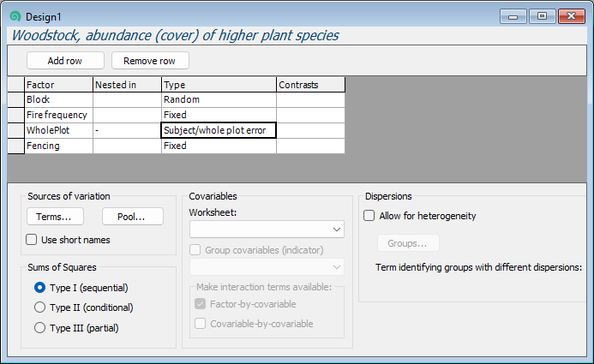
Task: Click the Contrasts column header
Action: pos(310,85)
